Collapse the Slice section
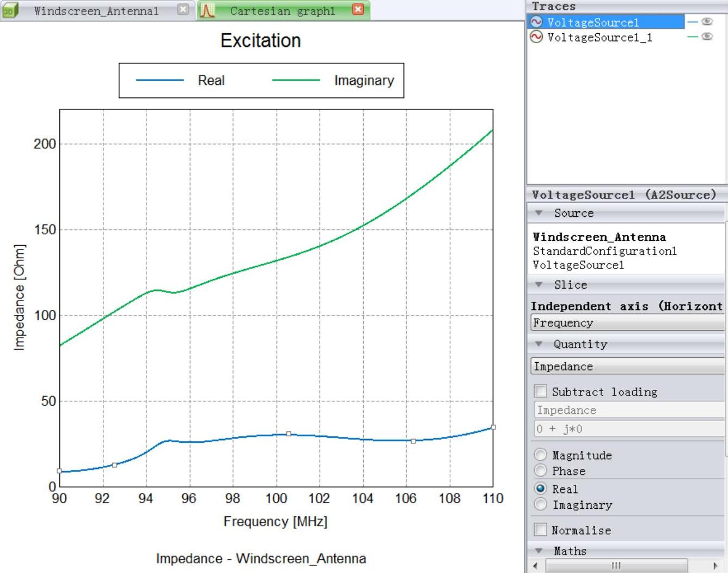Image resolution: width=728 pixels, height=573 pixels. 539,285
